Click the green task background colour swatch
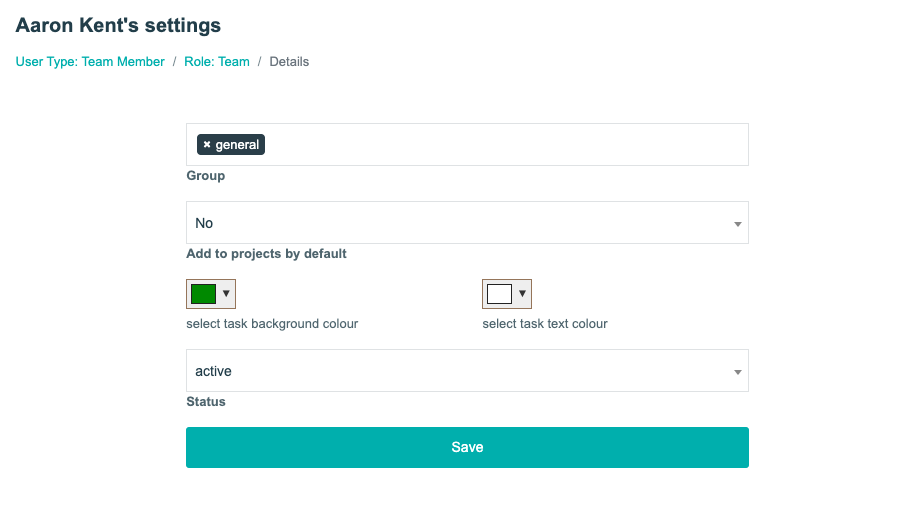The width and height of the screenshot is (920, 526). tap(204, 294)
